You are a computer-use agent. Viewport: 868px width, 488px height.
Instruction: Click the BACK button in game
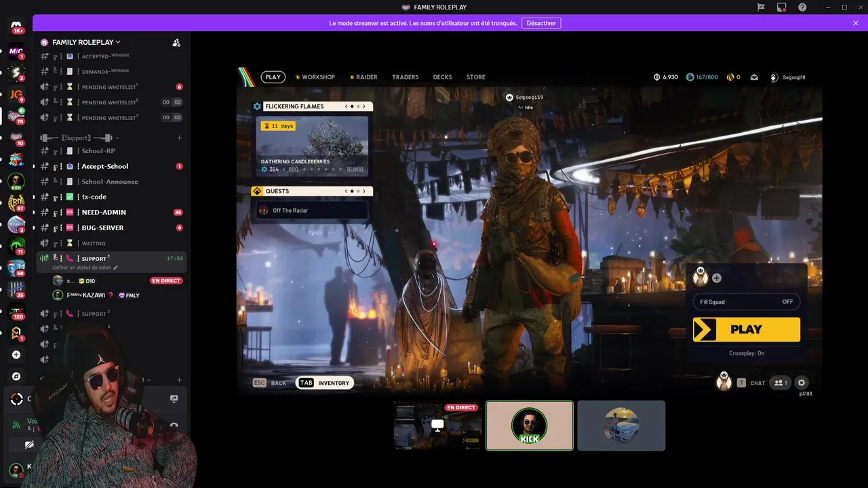[270, 383]
